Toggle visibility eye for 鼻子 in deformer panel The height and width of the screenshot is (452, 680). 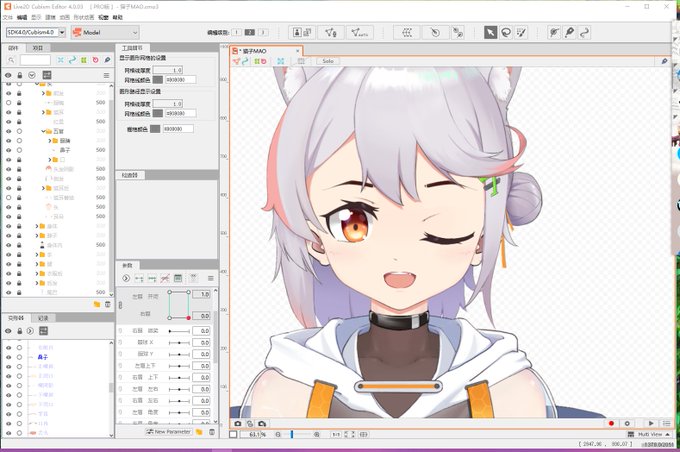coord(9,357)
